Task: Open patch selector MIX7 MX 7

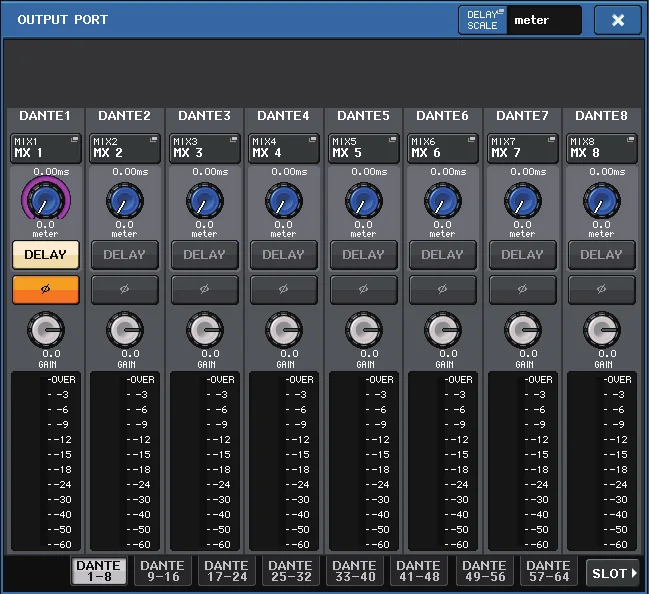Action: click(x=522, y=148)
